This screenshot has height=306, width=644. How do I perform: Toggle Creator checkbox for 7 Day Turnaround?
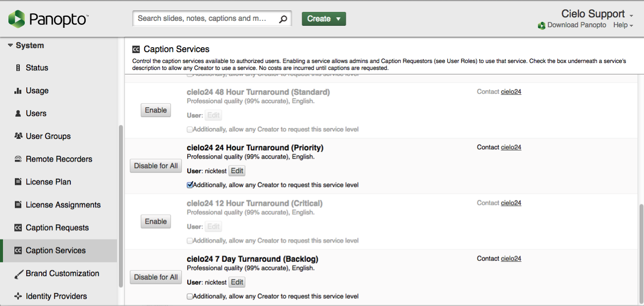[190, 297]
